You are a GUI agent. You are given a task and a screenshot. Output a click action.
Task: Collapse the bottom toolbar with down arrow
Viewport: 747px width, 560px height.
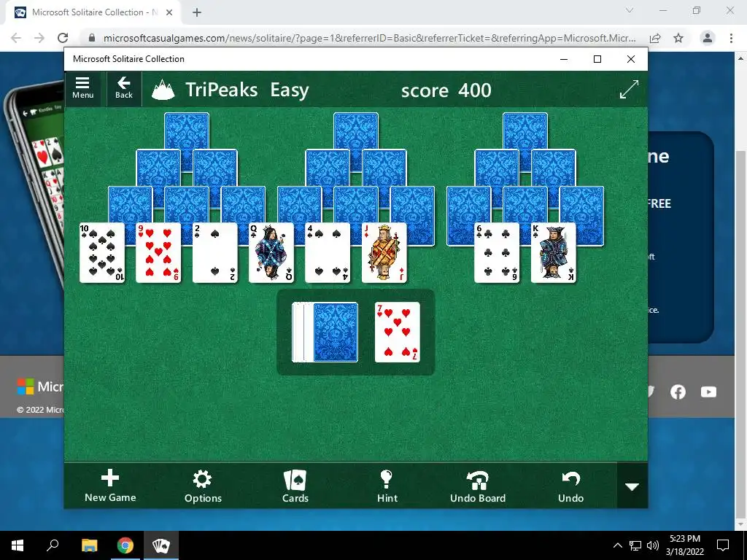click(632, 486)
